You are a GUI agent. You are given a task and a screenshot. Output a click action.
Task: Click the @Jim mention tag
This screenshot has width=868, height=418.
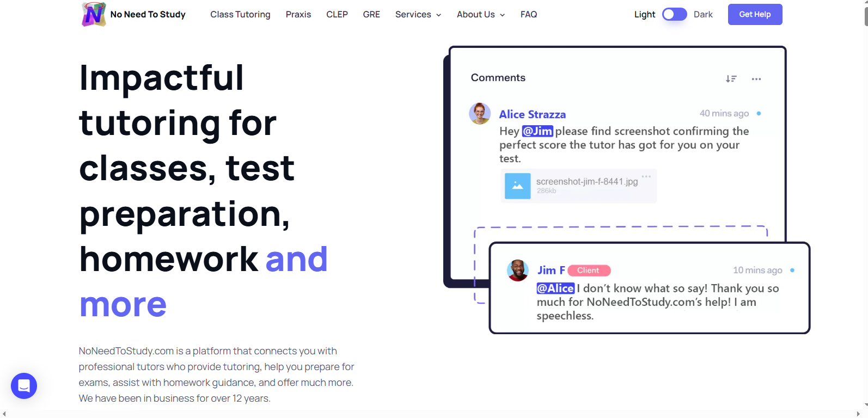click(537, 131)
